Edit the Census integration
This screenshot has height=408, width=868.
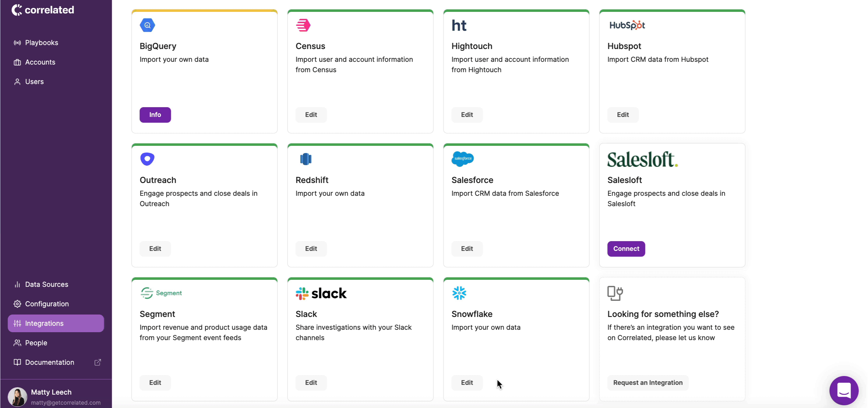coord(311,115)
